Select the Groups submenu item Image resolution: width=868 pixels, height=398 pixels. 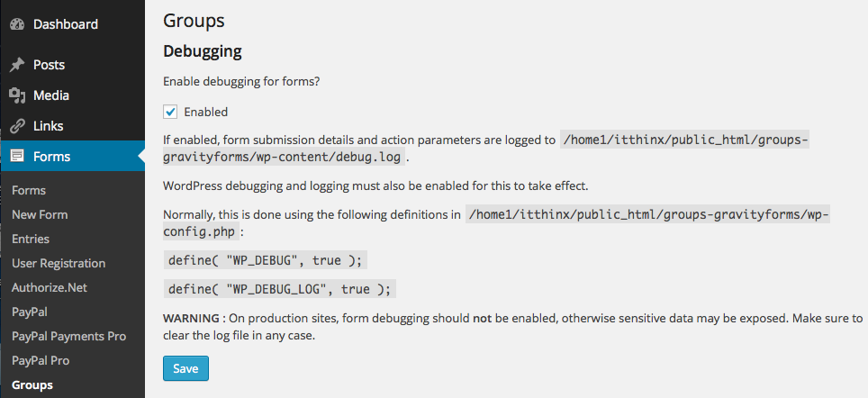tap(32, 385)
